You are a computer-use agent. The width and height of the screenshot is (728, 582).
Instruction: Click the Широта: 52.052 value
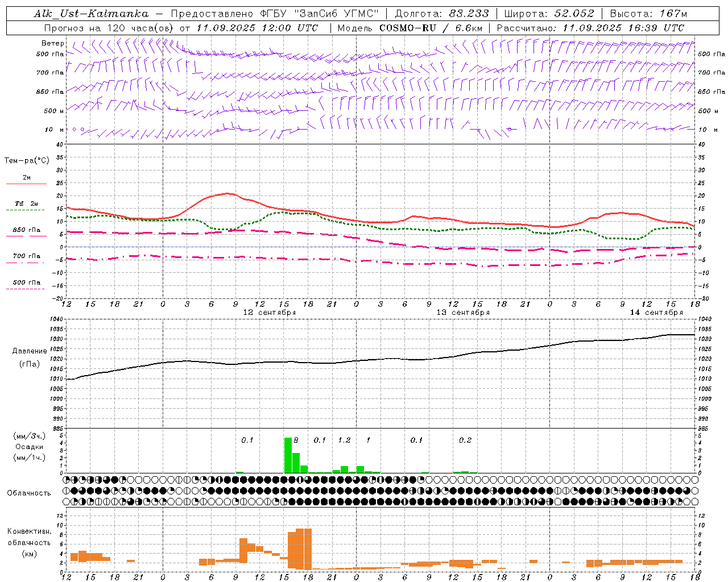click(549, 14)
